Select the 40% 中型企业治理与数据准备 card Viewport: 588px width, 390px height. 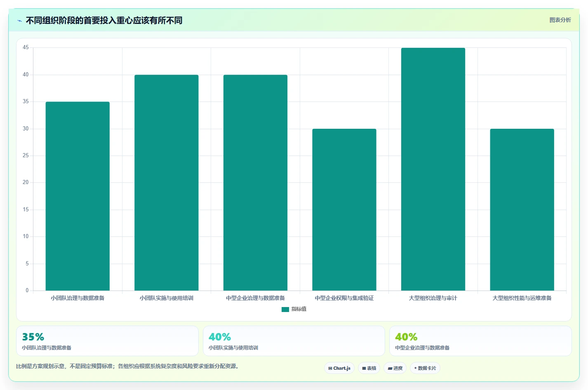click(x=480, y=341)
